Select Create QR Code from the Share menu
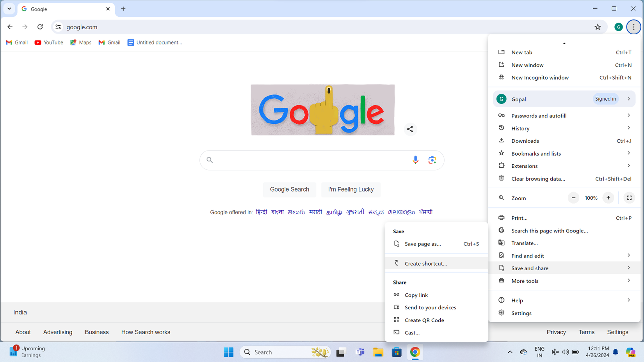 [424, 320]
